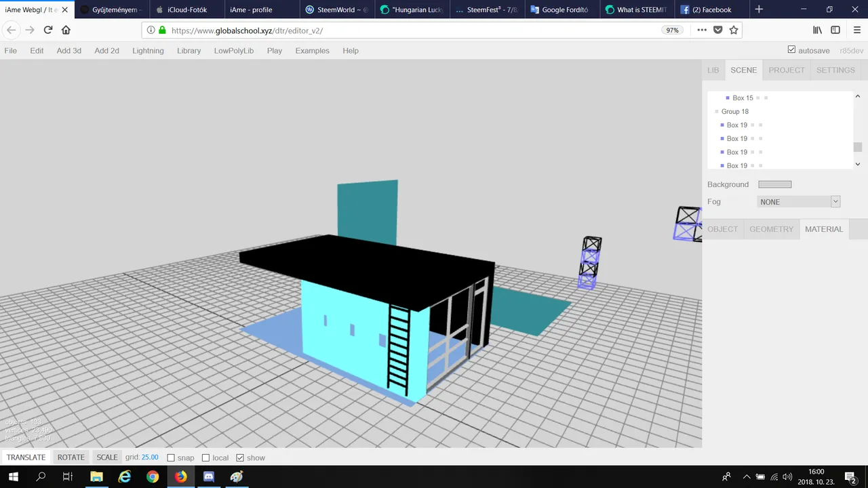Save page to Pocket icon

click(717, 30)
